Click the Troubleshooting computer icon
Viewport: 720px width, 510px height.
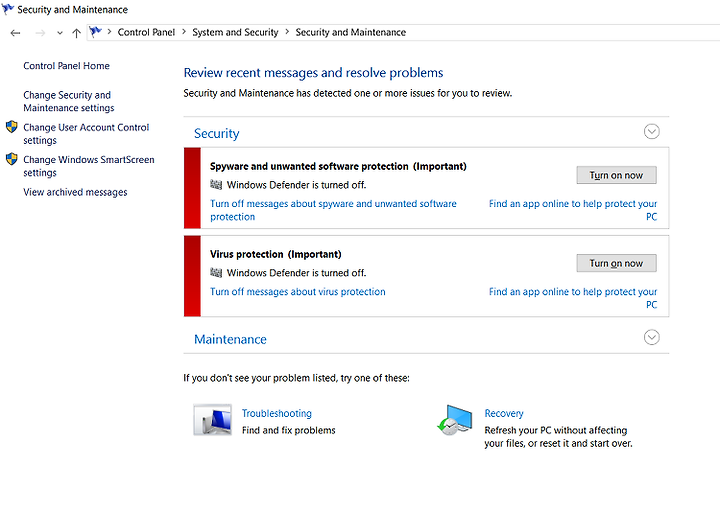[x=212, y=420]
